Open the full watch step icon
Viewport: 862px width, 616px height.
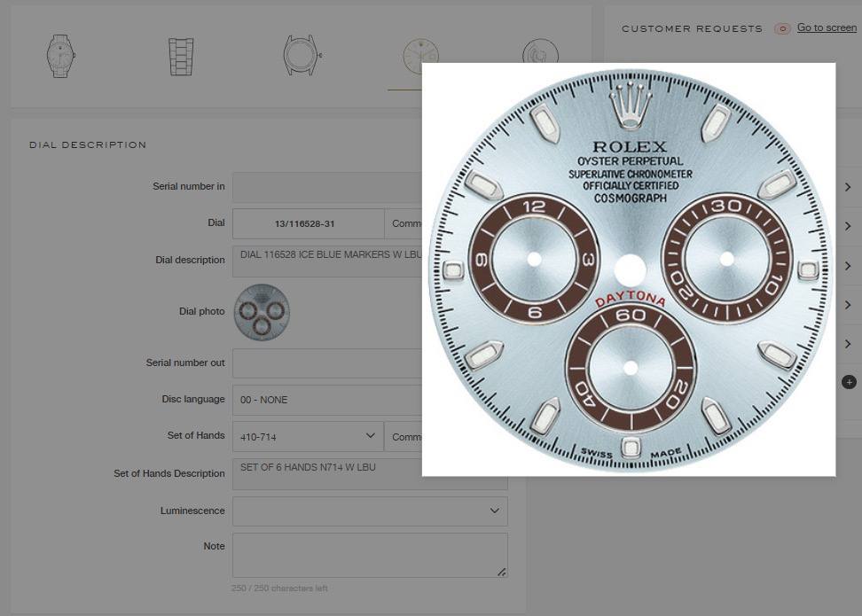tap(60, 56)
